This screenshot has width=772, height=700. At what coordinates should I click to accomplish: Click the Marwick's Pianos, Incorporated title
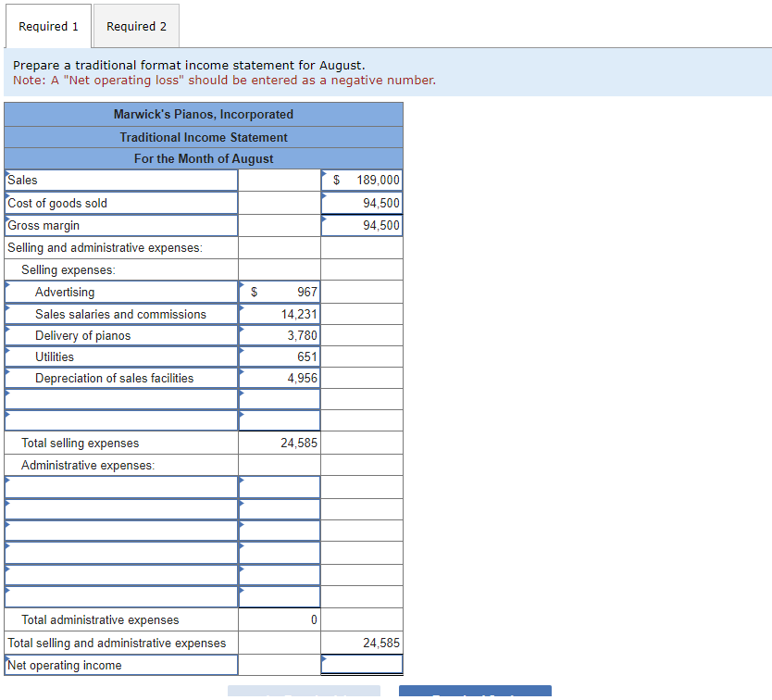204,114
